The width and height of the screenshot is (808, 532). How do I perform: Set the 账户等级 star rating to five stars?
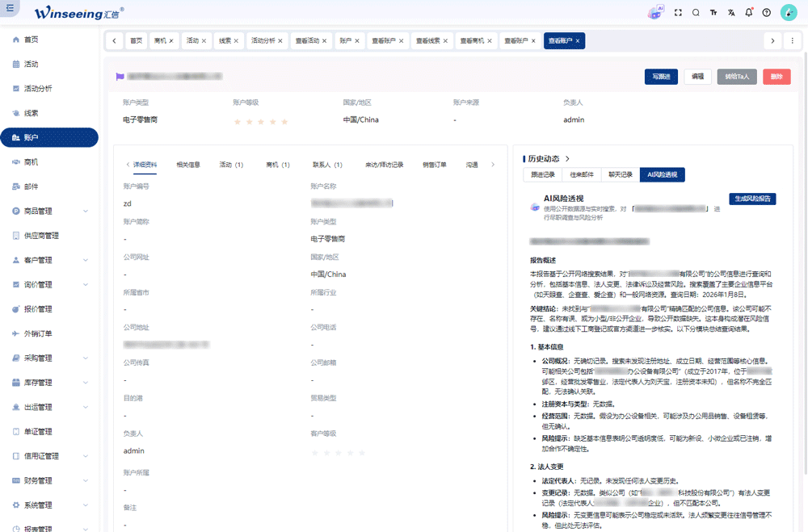(x=284, y=121)
